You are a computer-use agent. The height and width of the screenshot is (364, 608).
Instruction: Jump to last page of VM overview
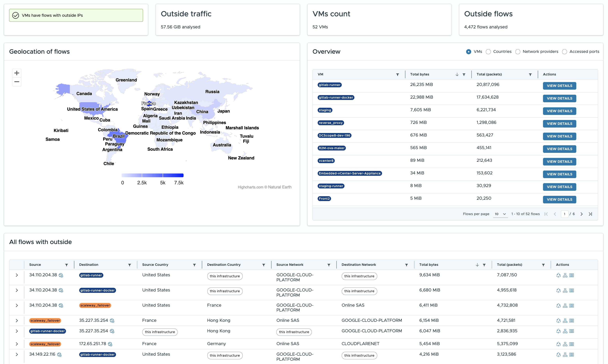point(590,214)
